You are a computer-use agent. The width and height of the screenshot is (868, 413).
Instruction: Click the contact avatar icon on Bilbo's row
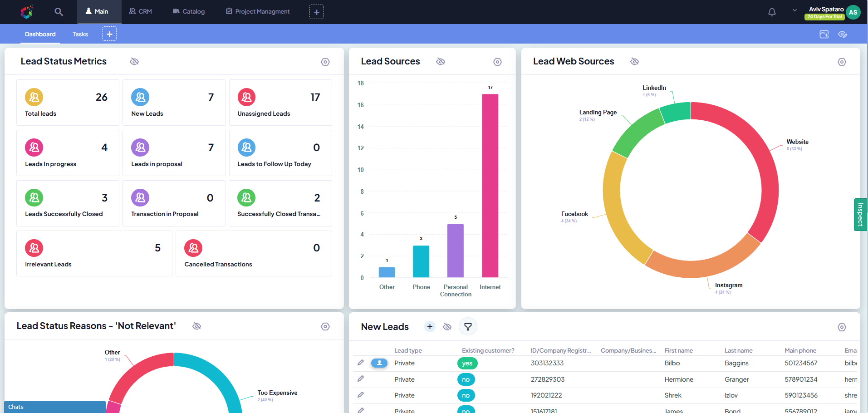tap(379, 363)
